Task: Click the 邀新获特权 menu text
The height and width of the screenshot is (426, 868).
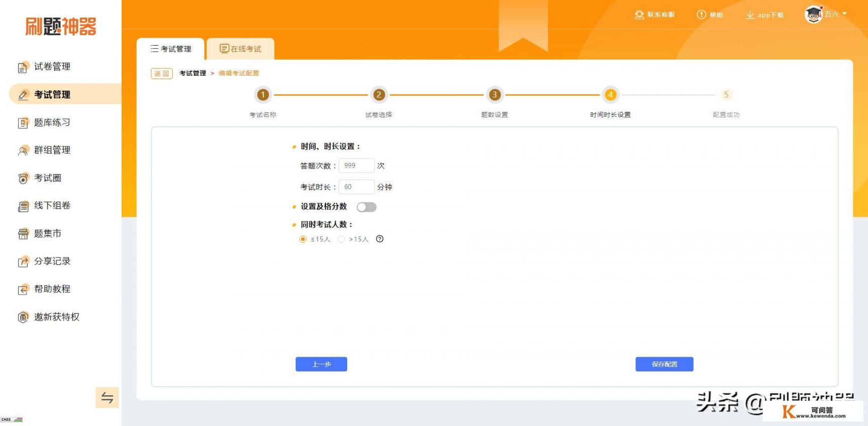Action: click(x=57, y=317)
